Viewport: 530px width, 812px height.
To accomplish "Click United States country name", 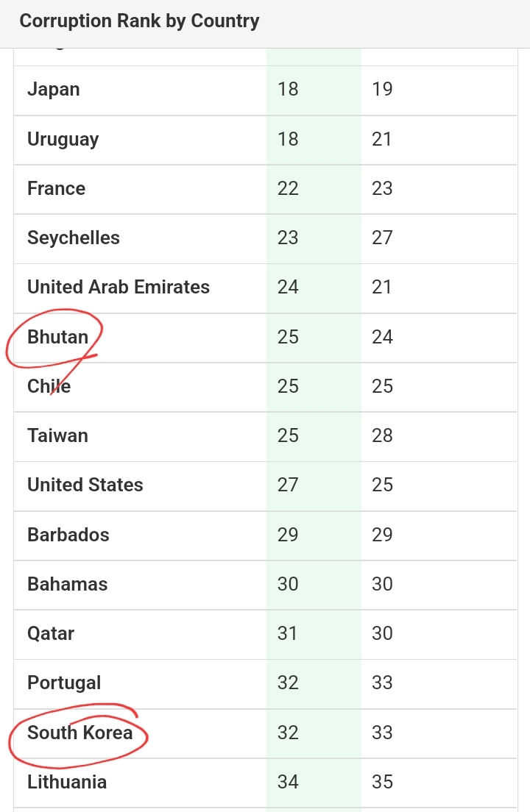I will (85, 485).
